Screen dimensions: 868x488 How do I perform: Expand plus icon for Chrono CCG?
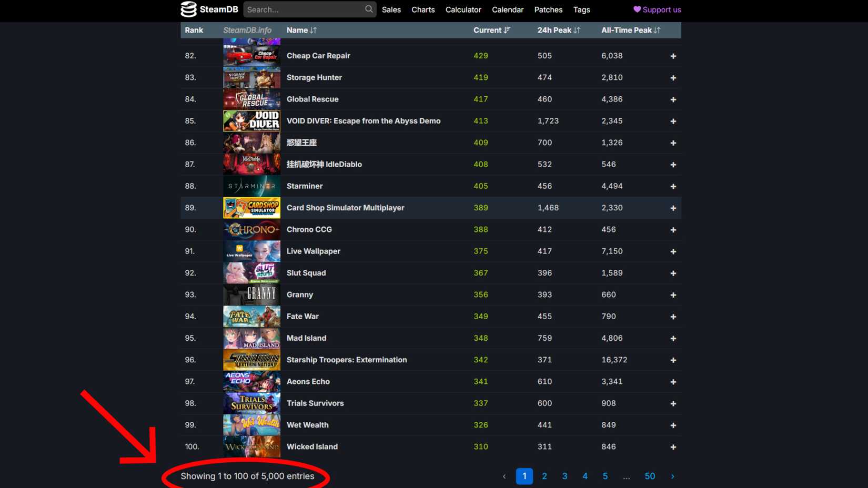(x=673, y=230)
